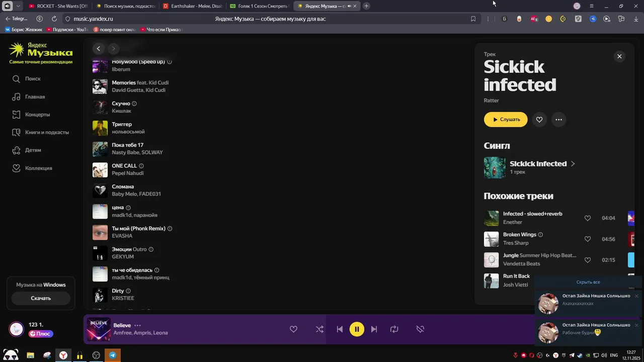Image resolution: width=644 pixels, height=362 pixels.
Task: Like the playing track Believe
Action: [x=293, y=329]
